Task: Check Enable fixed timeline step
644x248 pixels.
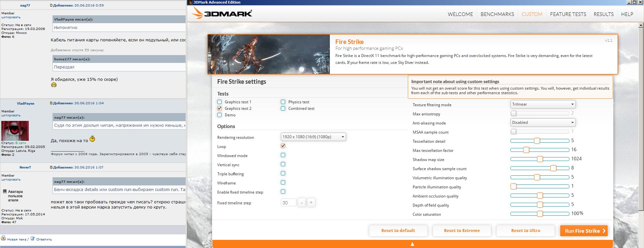Action: (283, 192)
